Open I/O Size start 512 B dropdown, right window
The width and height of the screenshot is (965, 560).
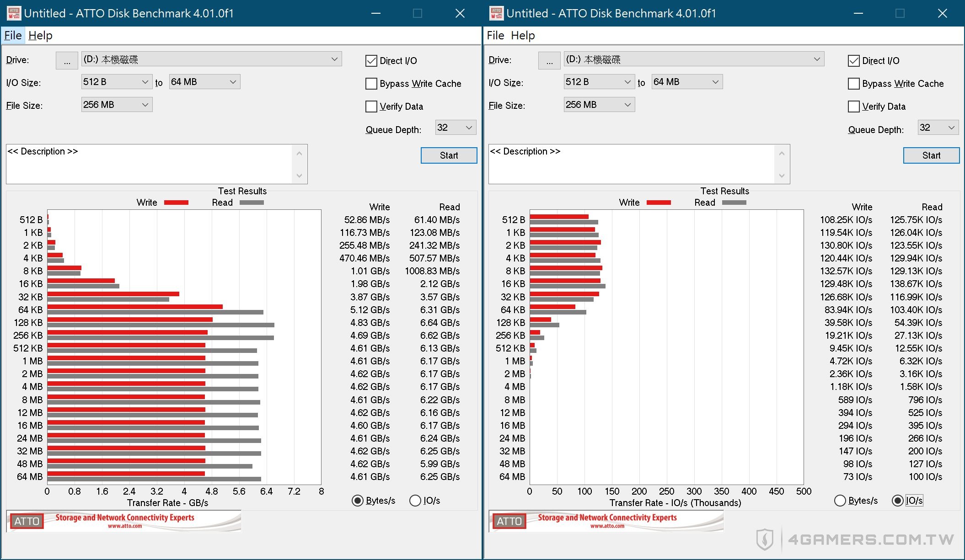[x=599, y=82]
